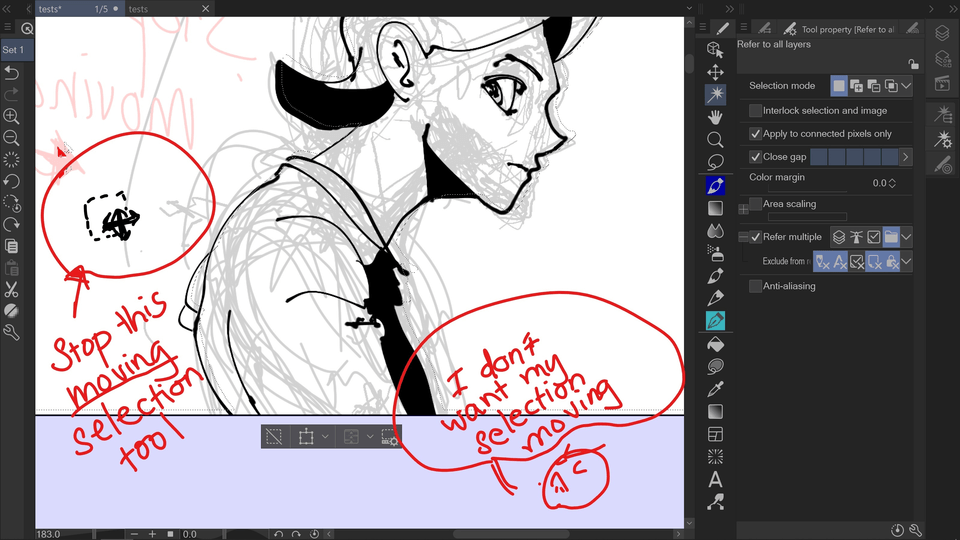Viewport: 960px width, 540px height.
Task: Select the Lasso selection tool
Action: coord(715,162)
